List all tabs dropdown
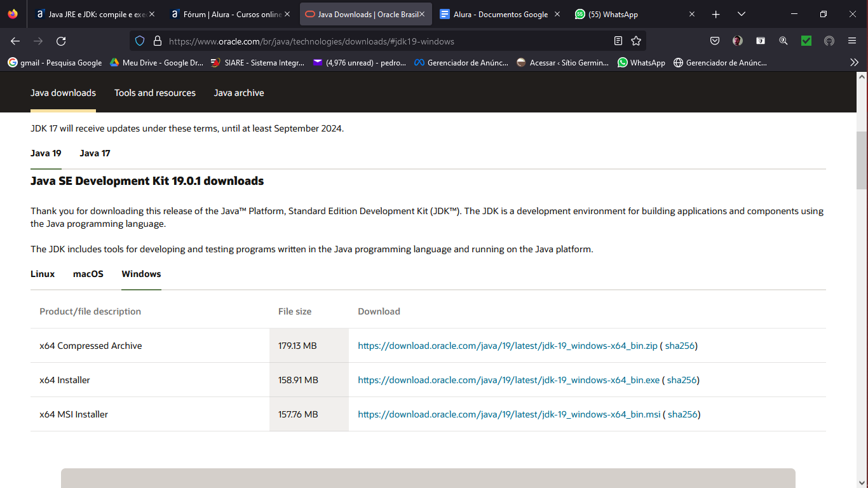The width and height of the screenshot is (868, 488). (742, 14)
